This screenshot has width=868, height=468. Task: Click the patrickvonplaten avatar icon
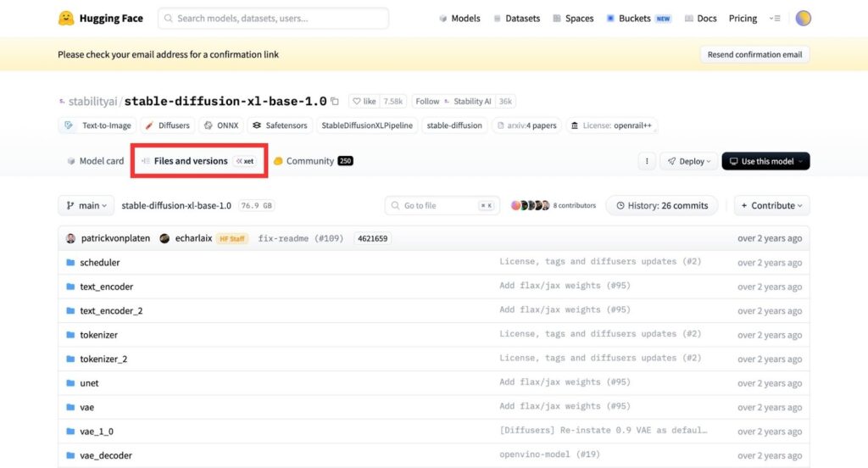71,239
